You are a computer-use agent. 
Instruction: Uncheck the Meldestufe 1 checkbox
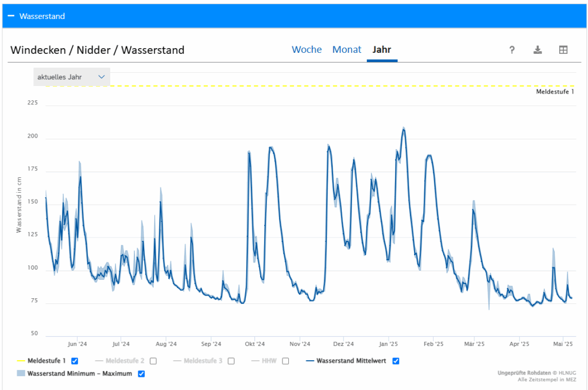tap(75, 361)
